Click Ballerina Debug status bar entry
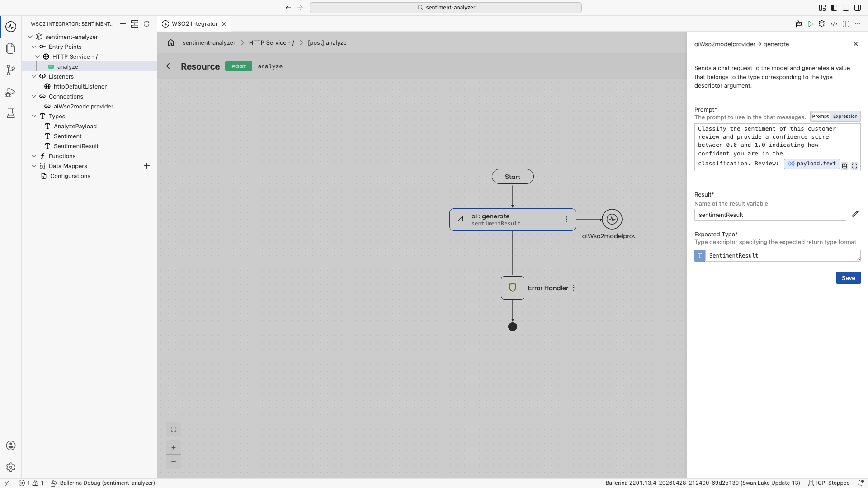 click(103, 483)
